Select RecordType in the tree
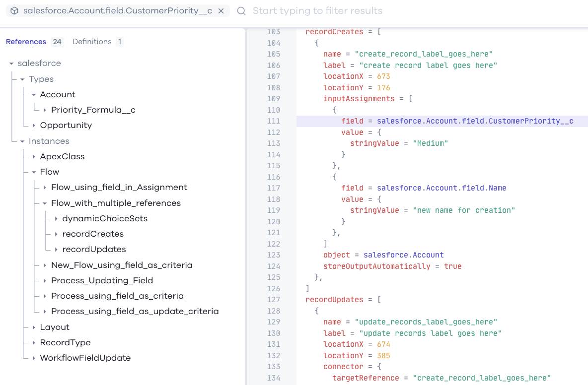The width and height of the screenshot is (588, 385). [65, 343]
